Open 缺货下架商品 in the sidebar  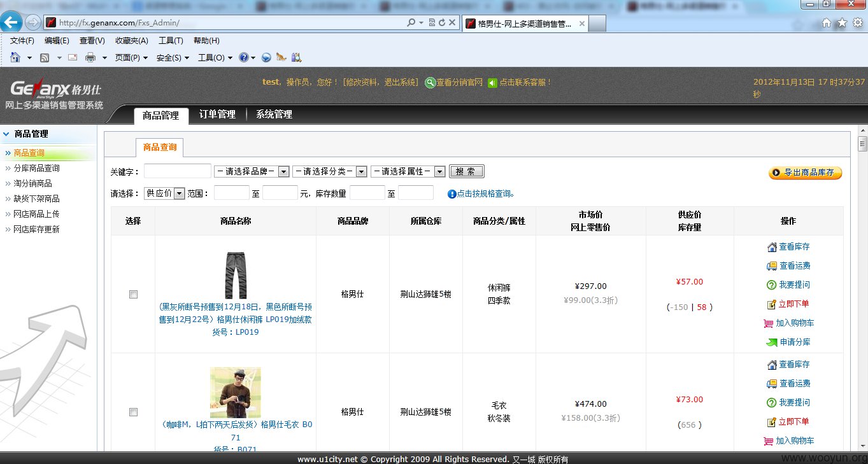[x=36, y=199]
